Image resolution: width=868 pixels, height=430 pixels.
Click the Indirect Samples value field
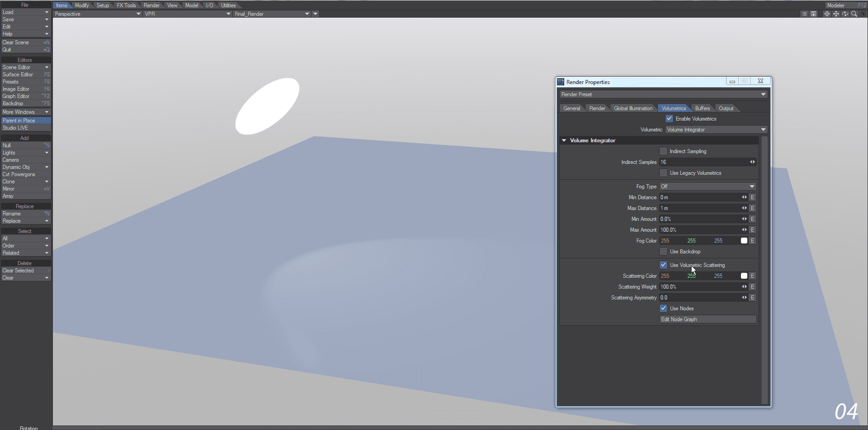pyautogui.click(x=703, y=162)
